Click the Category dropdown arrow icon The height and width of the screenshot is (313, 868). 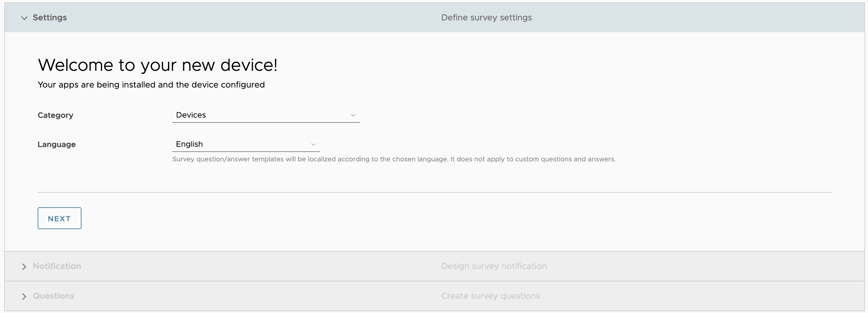[x=353, y=115]
